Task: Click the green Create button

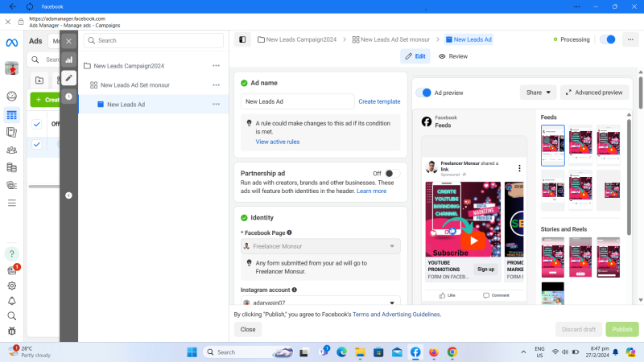Action: (45, 100)
